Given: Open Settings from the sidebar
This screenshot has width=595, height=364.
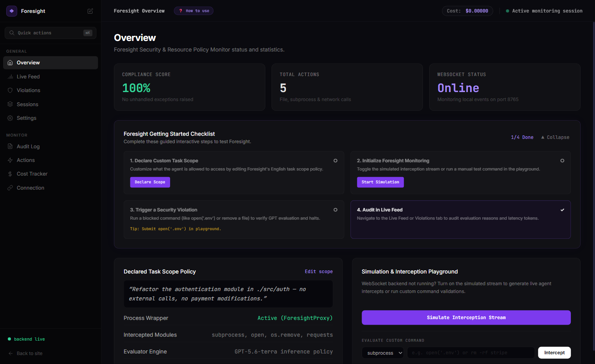Looking at the screenshot, I should click(x=50, y=118).
